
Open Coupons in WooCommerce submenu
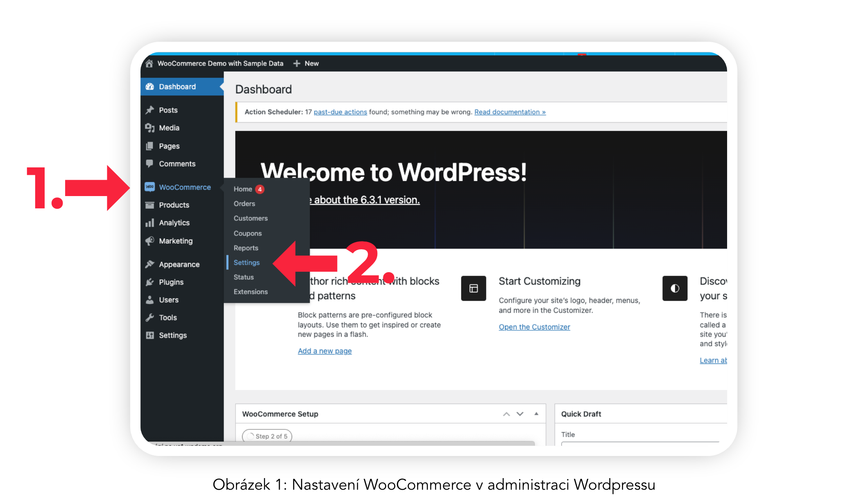click(x=247, y=233)
